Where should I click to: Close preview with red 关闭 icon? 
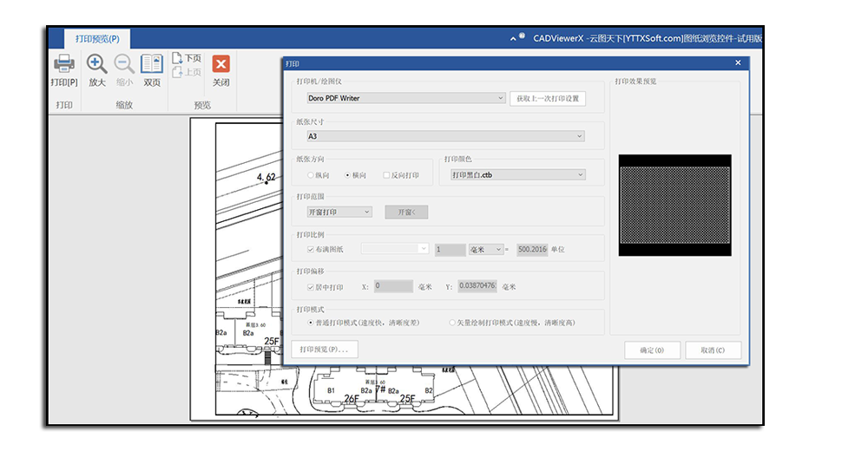pos(221,65)
